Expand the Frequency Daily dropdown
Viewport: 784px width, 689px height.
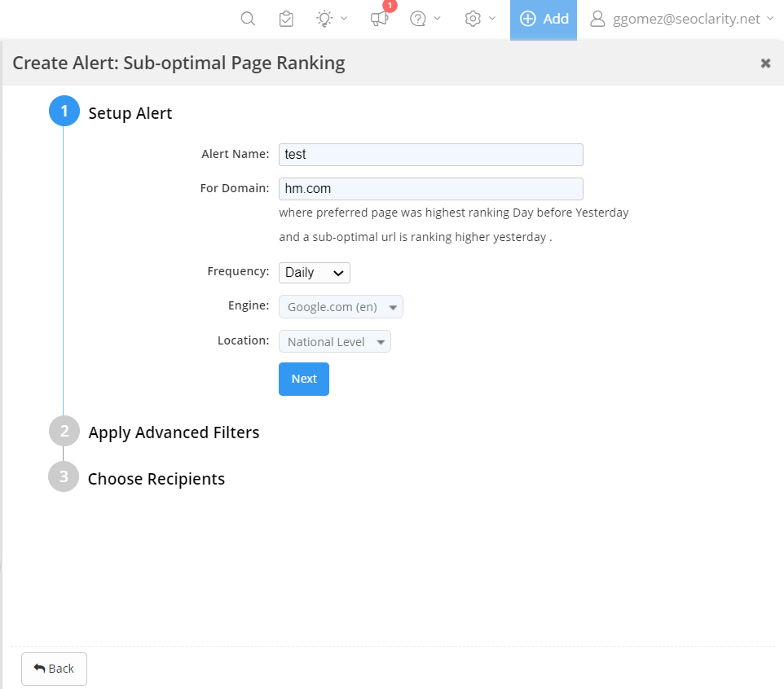(315, 272)
